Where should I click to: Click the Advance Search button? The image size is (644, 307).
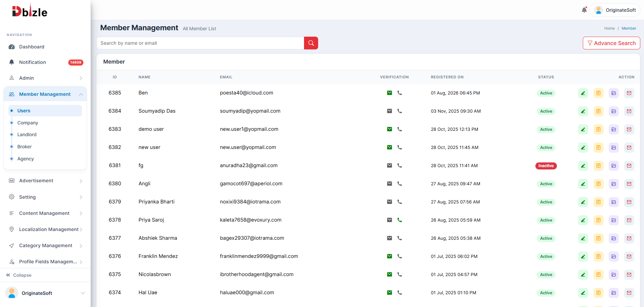pyautogui.click(x=611, y=43)
